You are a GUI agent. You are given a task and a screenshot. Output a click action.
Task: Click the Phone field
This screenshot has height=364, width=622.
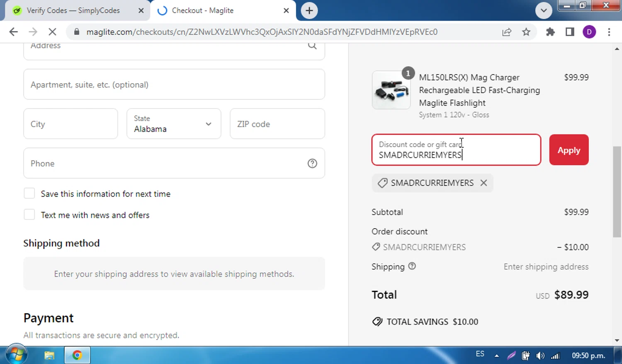[x=174, y=163]
